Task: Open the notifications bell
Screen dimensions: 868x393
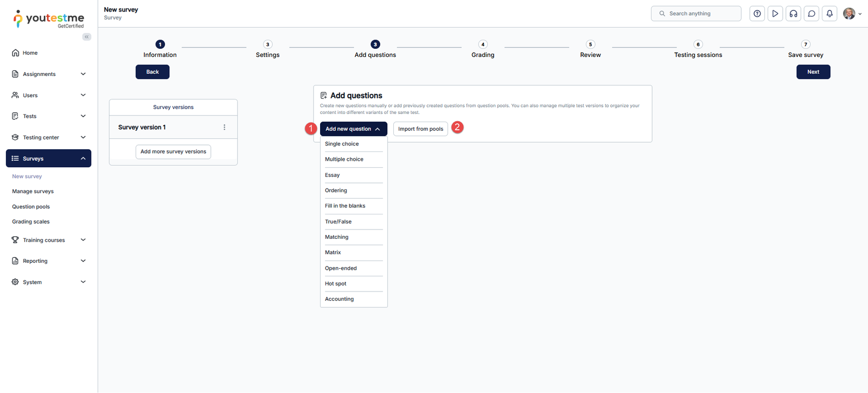Action: (x=829, y=14)
